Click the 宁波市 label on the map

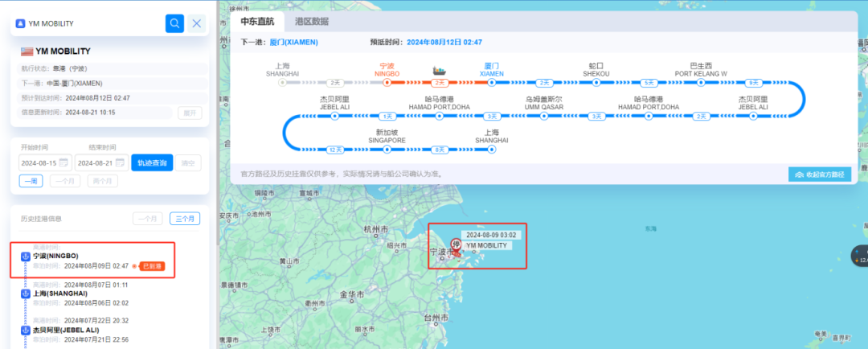[x=441, y=252]
